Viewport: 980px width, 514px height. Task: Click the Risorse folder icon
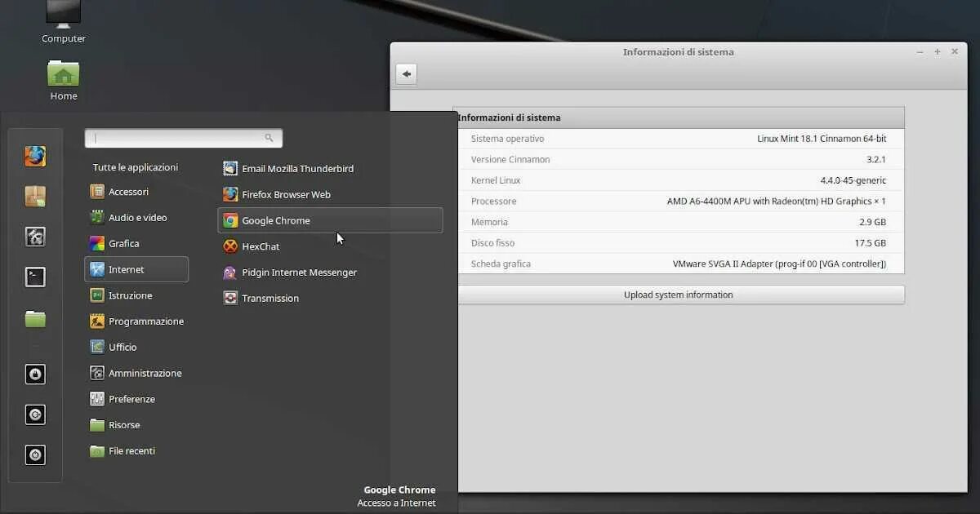pyautogui.click(x=97, y=425)
